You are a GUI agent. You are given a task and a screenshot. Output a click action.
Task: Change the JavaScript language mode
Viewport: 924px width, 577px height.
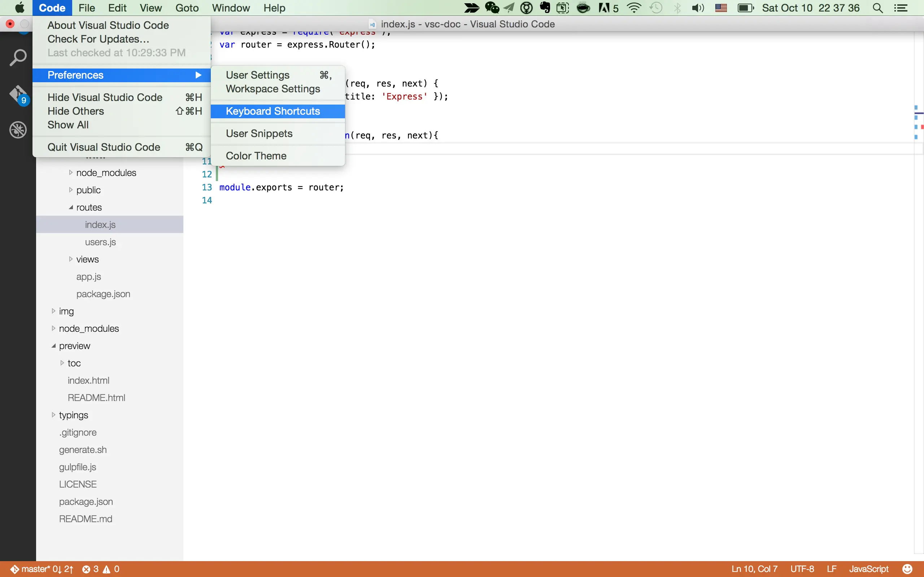pos(868,569)
